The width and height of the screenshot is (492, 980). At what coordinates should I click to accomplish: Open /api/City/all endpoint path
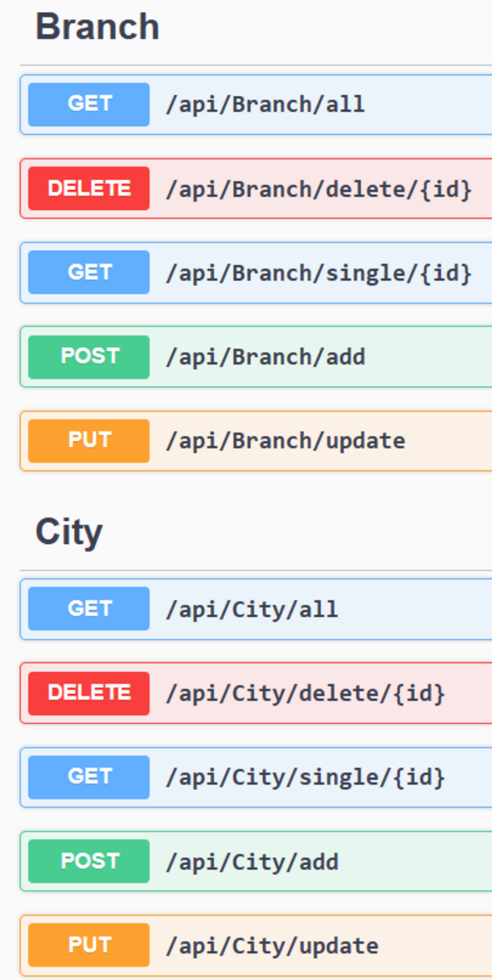pos(252,609)
